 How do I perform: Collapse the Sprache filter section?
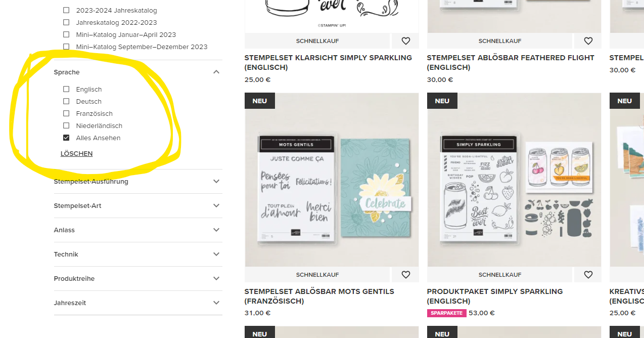click(216, 72)
